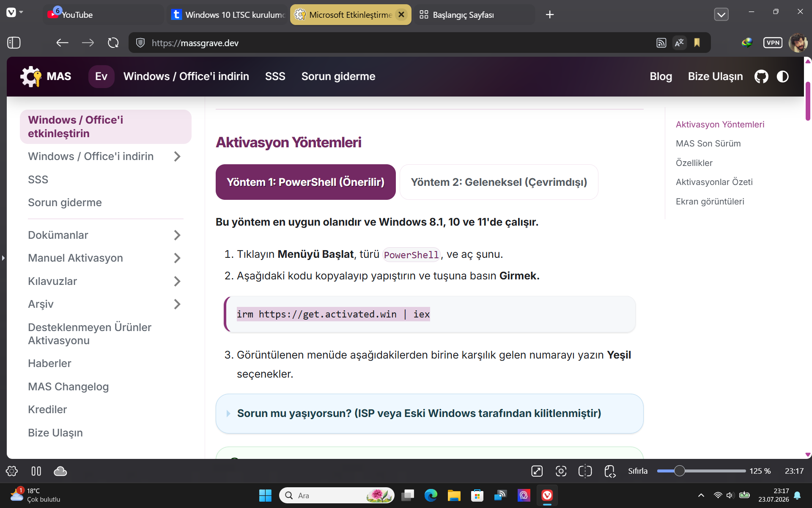The image size is (812, 508).
Task: Reload the current page
Action: (x=113, y=42)
